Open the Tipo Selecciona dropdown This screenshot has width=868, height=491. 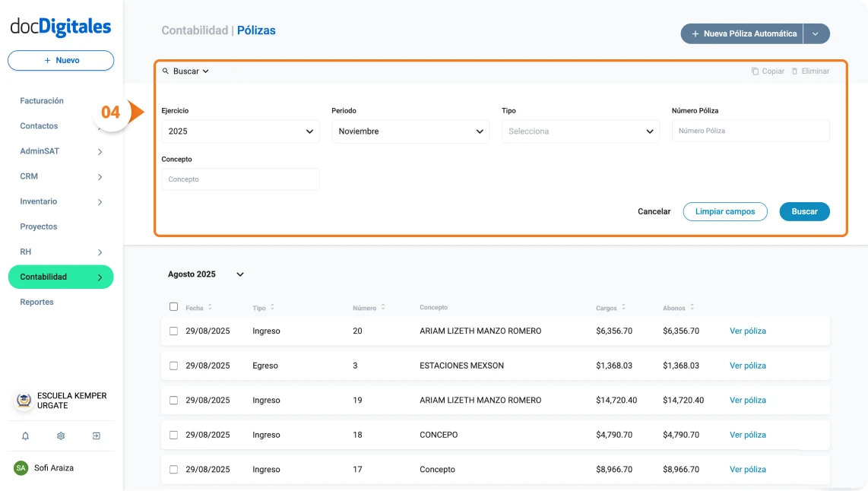click(581, 131)
